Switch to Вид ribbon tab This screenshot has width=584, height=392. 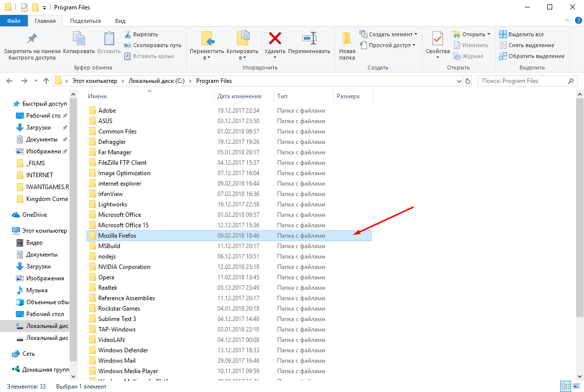120,21
